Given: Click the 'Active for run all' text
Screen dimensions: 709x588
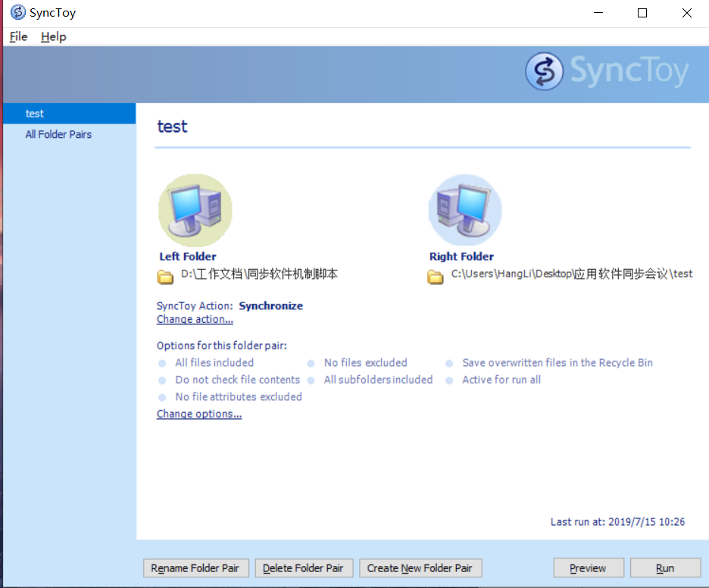Looking at the screenshot, I should click(501, 380).
